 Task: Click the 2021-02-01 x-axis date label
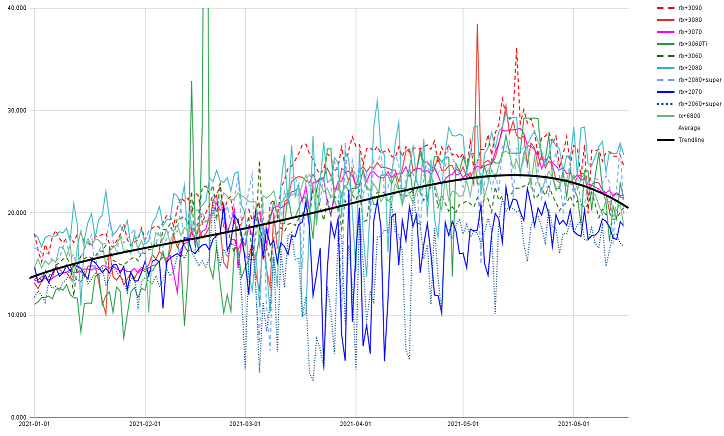[x=145, y=424]
